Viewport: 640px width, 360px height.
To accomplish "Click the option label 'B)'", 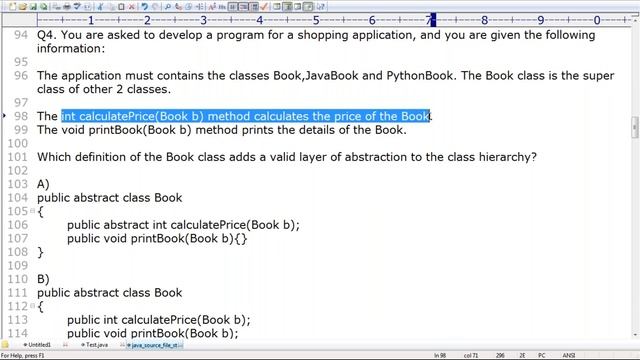I will [43, 279].
